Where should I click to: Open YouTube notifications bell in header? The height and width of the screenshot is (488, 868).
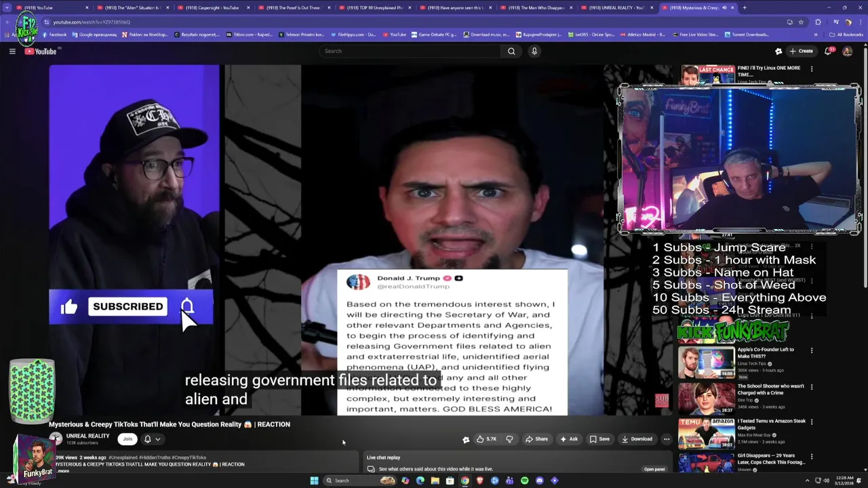tap(829, 52)
